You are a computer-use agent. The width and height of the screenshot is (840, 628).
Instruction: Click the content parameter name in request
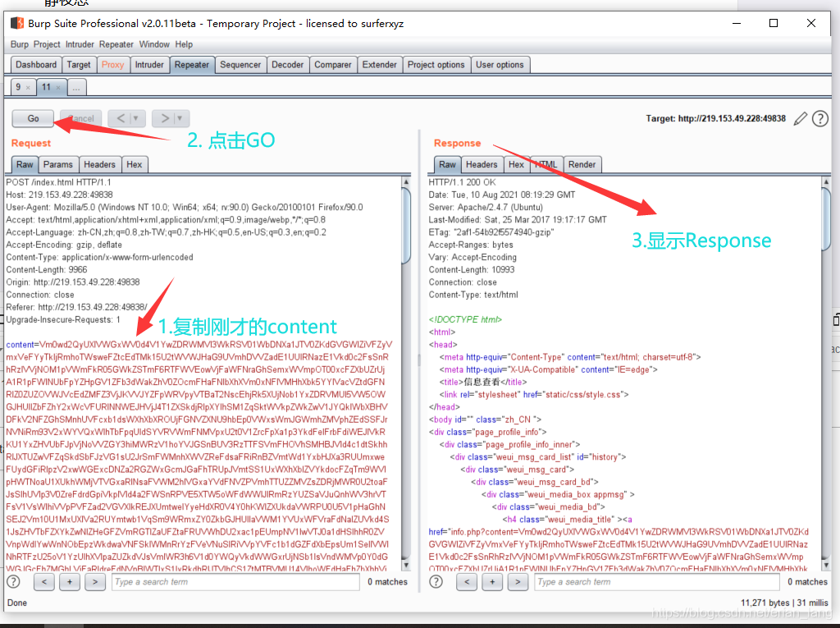click(x=20, y=344)
